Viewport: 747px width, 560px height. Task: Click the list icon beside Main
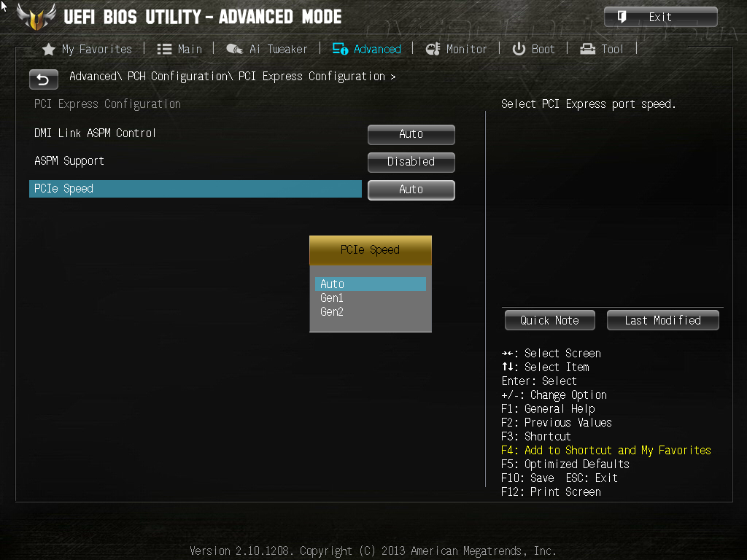tap(164, 49)
